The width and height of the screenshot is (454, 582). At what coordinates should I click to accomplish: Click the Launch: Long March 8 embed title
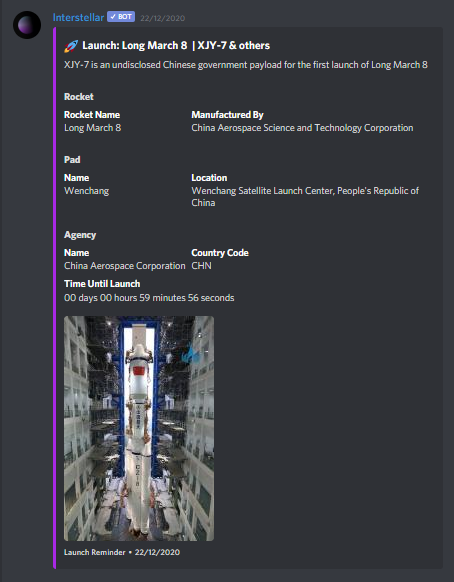[176, 46]
